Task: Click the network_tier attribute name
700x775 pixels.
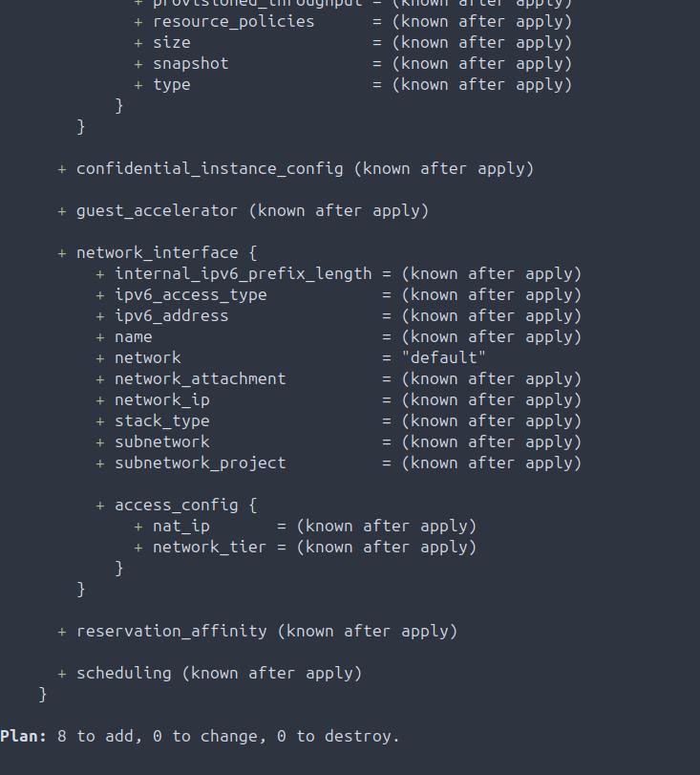Action: (x=209, y=547)
